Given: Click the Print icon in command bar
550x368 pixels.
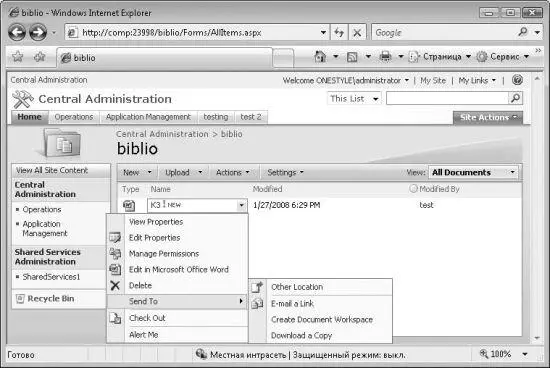Looking at the screenshot, I should (385, 56).
